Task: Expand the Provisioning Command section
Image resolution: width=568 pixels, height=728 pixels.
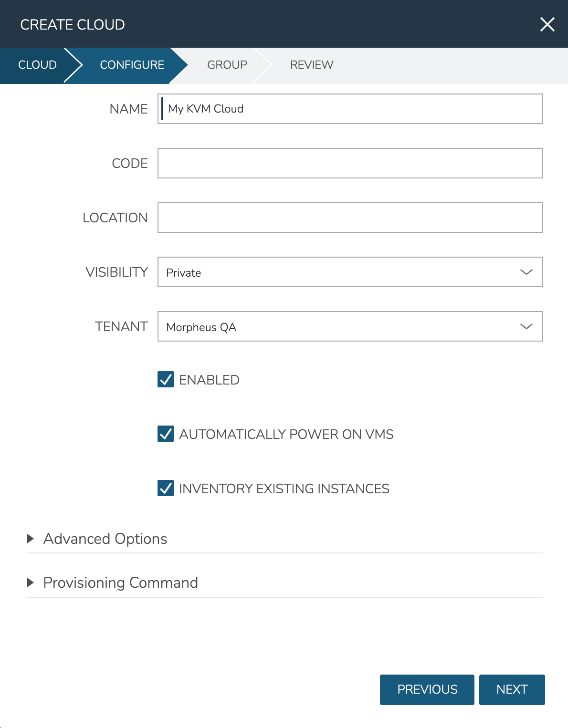Action: pyautogui.click(x=120, y=582)
